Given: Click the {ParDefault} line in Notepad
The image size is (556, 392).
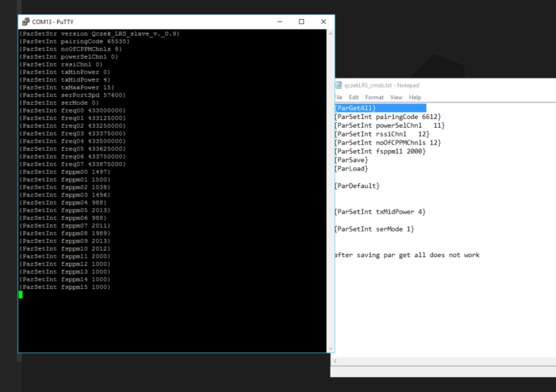Looking at the screenshot, I should 357,186.
